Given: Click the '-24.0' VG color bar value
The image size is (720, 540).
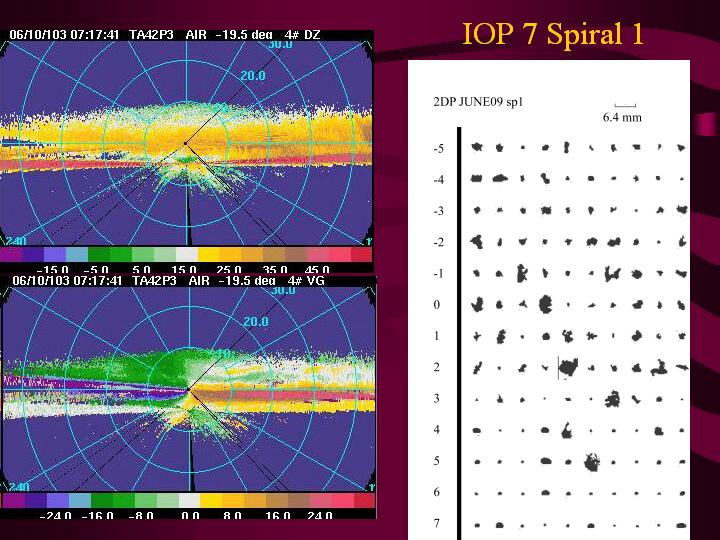Looking at the screenshot, I should (x=55, y=515).
